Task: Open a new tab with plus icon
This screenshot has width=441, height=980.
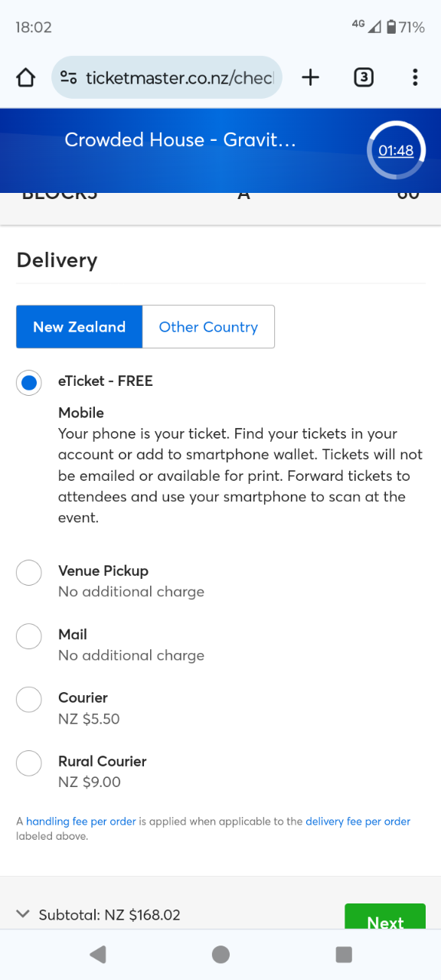Action: [x=310, y=77]
